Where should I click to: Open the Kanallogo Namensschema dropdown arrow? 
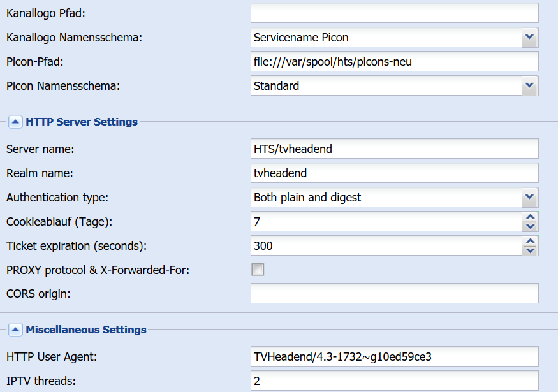click(530, 38)
